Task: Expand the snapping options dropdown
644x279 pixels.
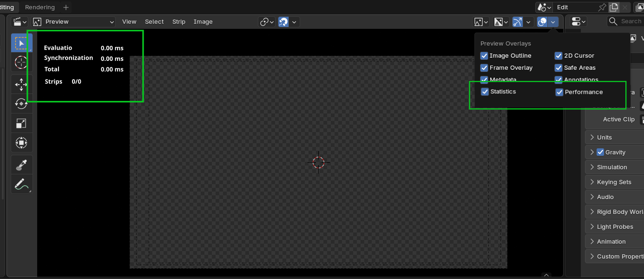Action: [294, 22]
